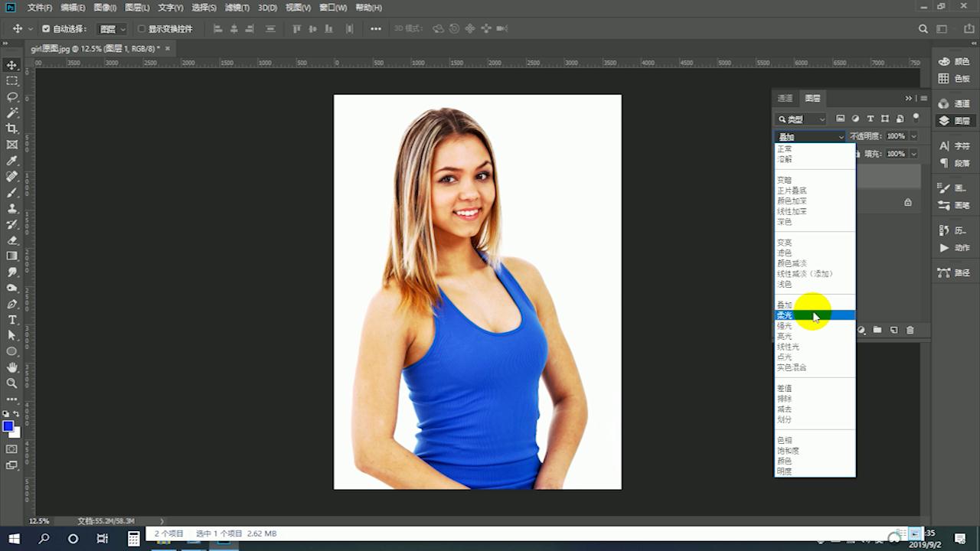
Task: Open the auto-select Layer/Group dropdown
Action: [x=112, y=29]
